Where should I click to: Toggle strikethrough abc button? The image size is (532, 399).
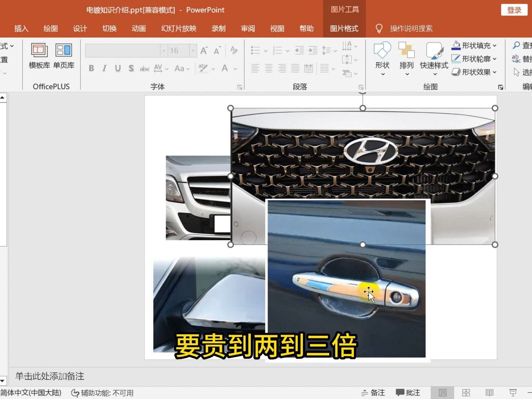[x=144, y=68]
